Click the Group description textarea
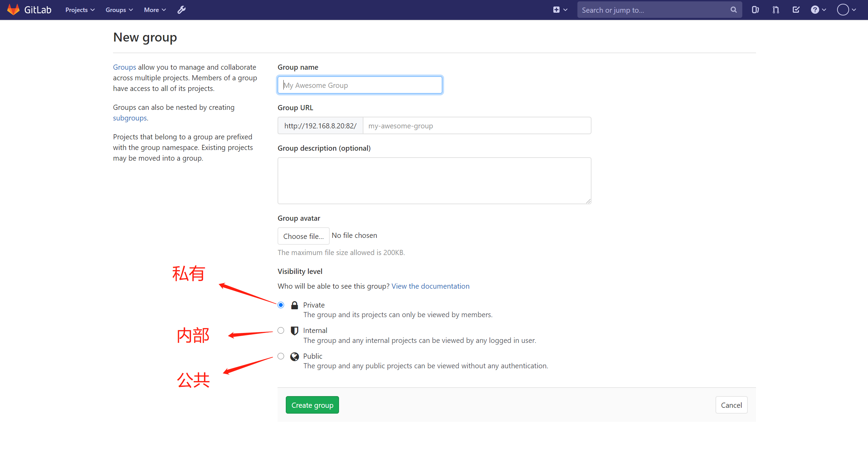The image size is (868, 473). [434, 181]
